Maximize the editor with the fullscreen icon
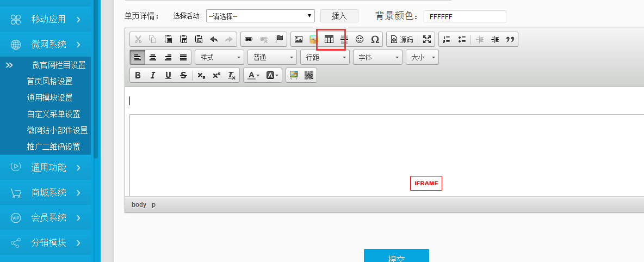Screen dimensions: 644x262 427,39
